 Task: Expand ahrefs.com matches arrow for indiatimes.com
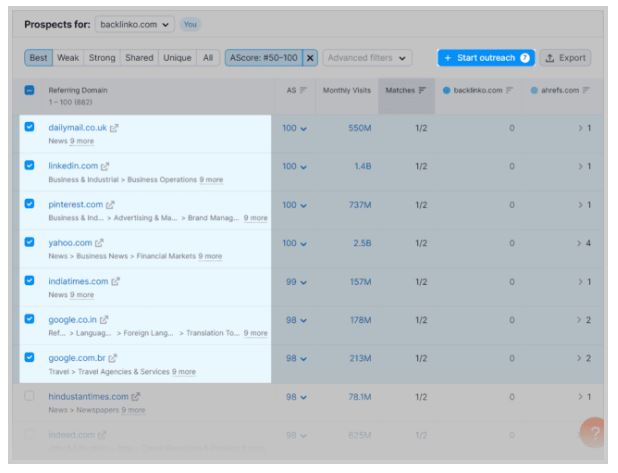point(580,282)
